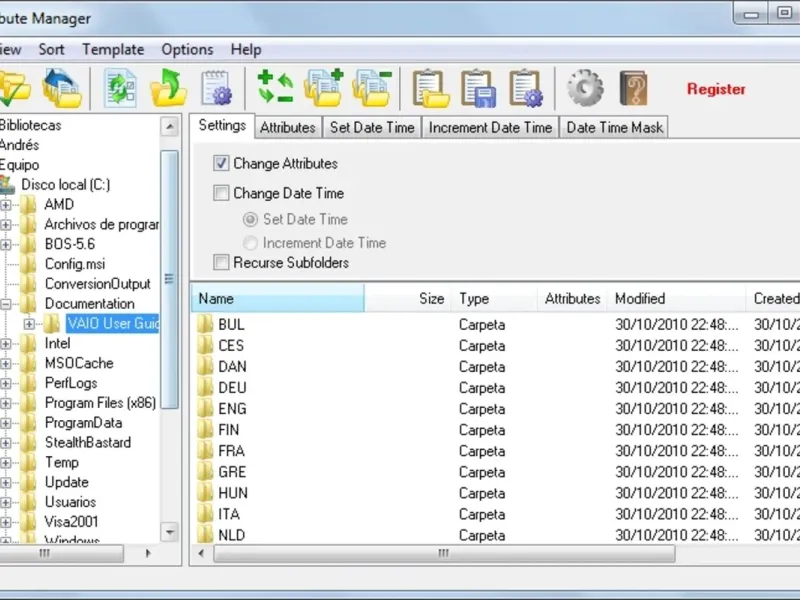
Task: Click the notepad with gear toolbar icon
Action: point(216,88)
